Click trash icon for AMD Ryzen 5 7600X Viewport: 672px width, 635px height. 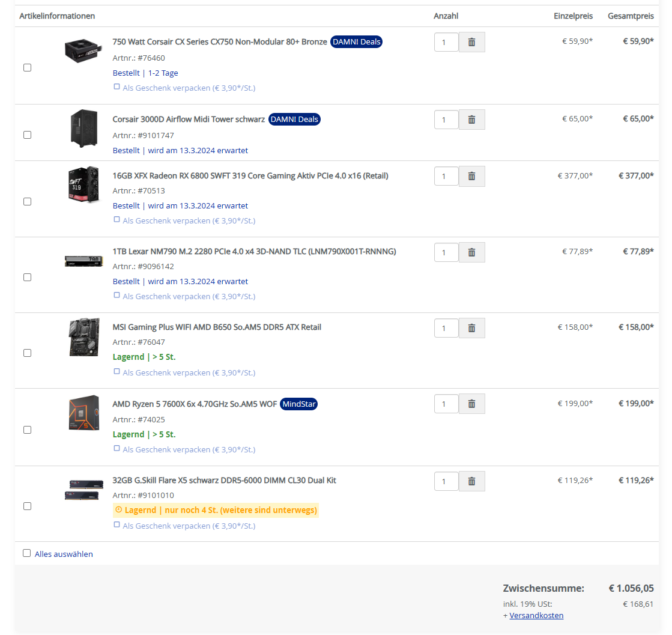pos(471,404)
